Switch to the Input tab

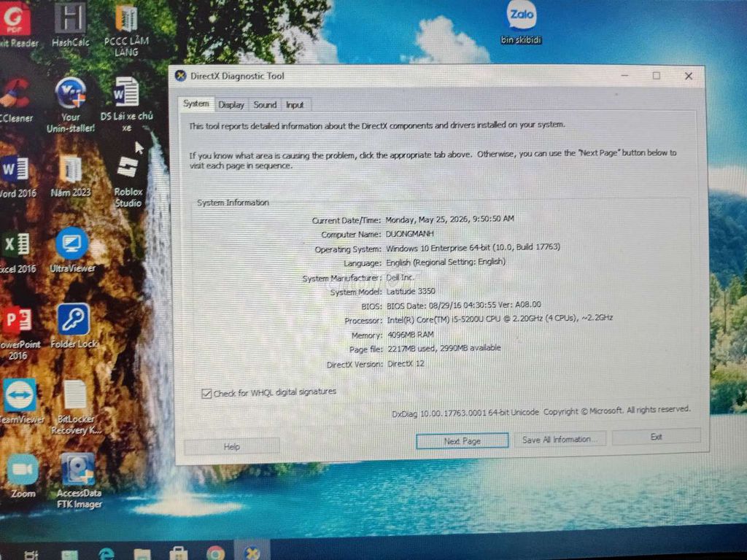[x=295, y=105]
